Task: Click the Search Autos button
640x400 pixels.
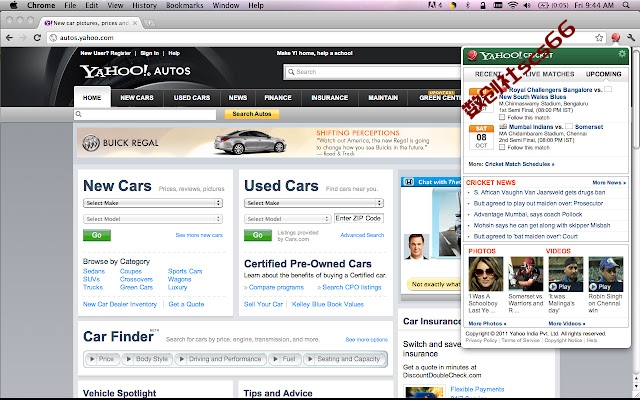Action: [x=252, y=114]
